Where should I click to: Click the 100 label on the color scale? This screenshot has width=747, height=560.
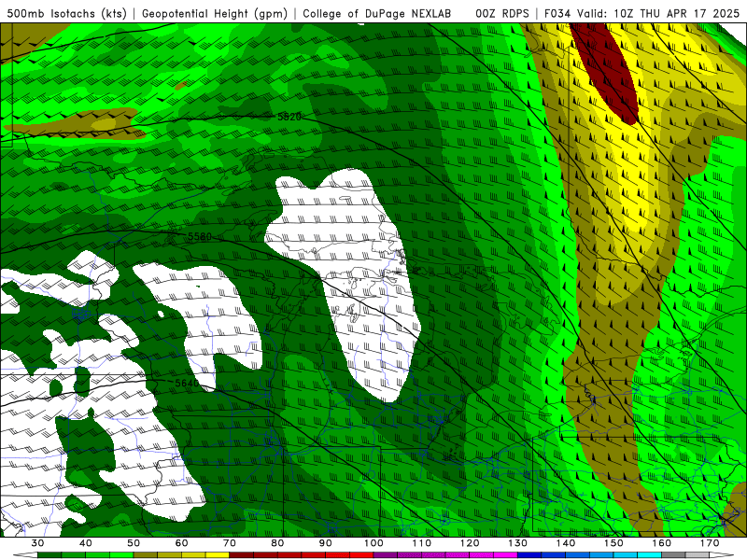(373, 543)
